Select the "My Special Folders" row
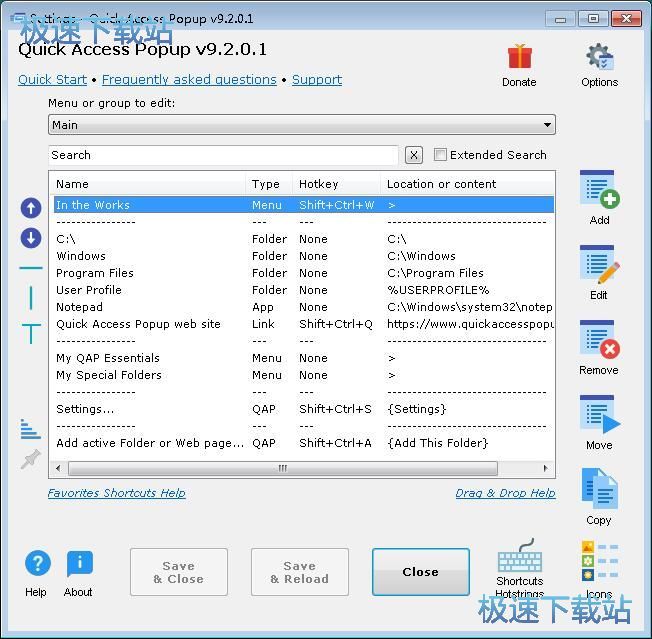 coord(304,375)
